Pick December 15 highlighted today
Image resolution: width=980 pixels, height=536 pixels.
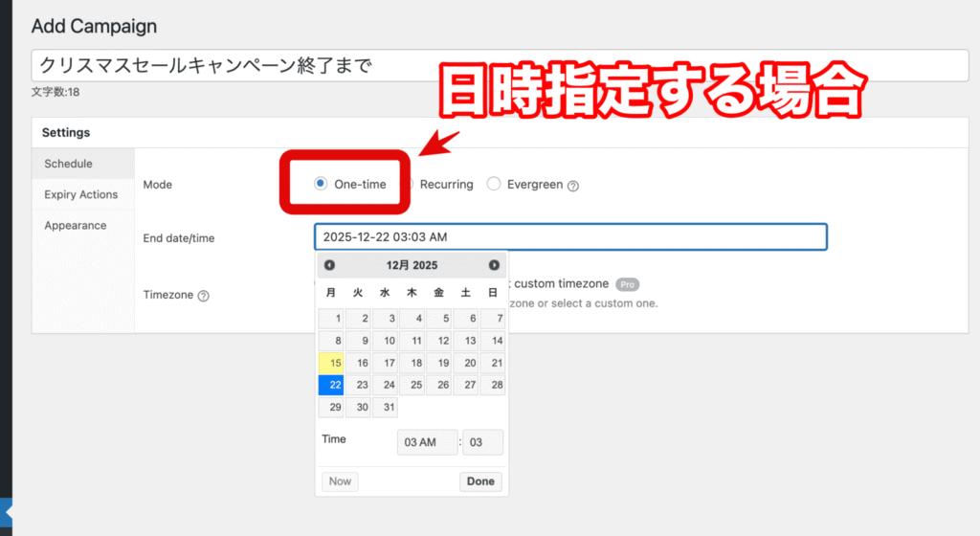point(331,363)
